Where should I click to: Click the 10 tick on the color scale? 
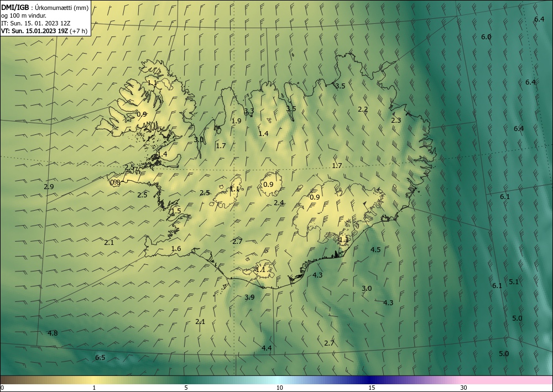pos(280,388)
